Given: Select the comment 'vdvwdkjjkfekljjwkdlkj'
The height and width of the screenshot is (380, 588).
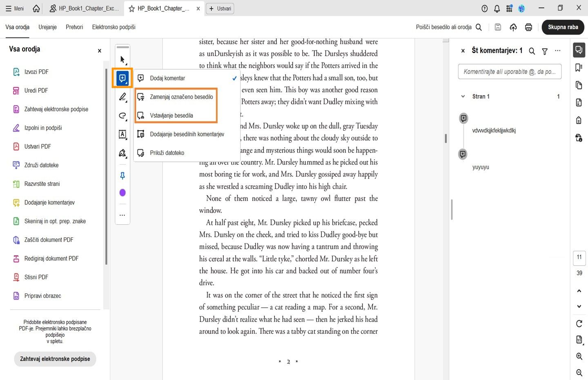Looking at the screenshot, I should pos(494,131).
